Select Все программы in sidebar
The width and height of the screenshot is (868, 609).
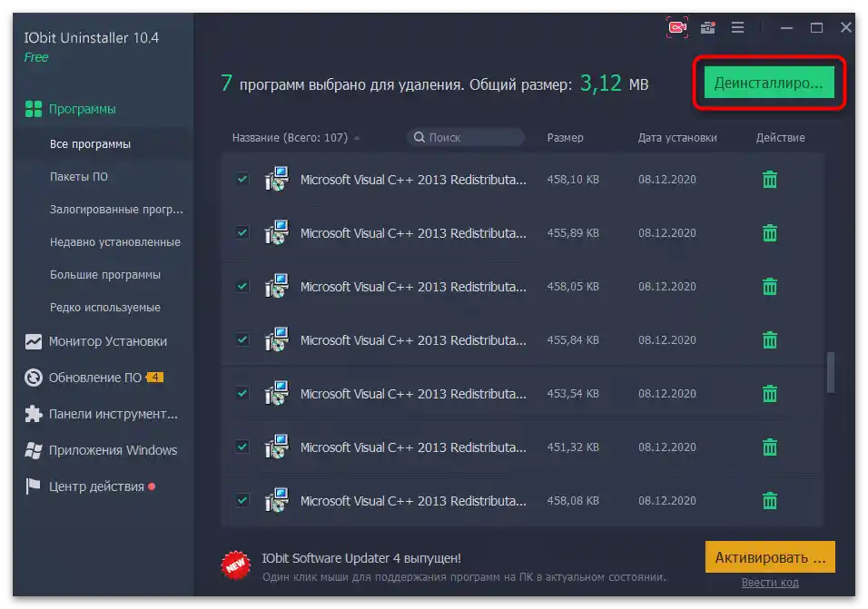pyautogui.click(x=90, y=143)
